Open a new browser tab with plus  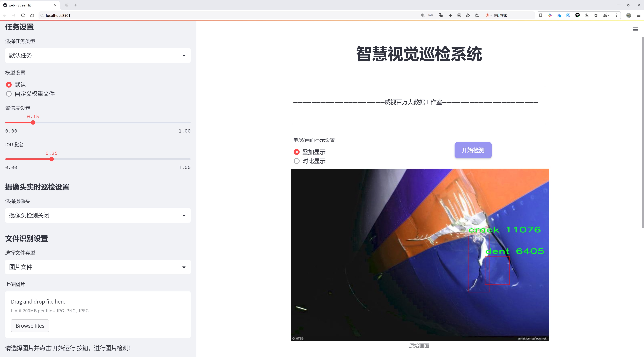tap(76, 5)
